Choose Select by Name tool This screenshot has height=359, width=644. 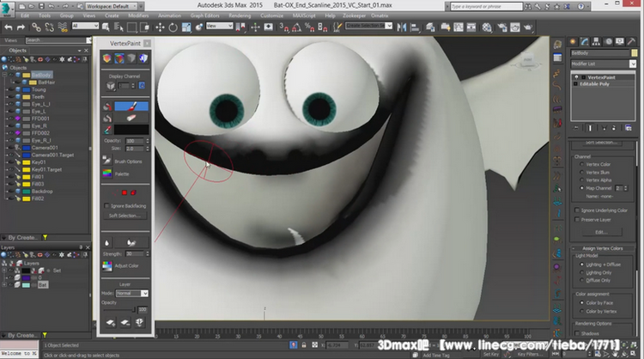(x=118, y=27)
